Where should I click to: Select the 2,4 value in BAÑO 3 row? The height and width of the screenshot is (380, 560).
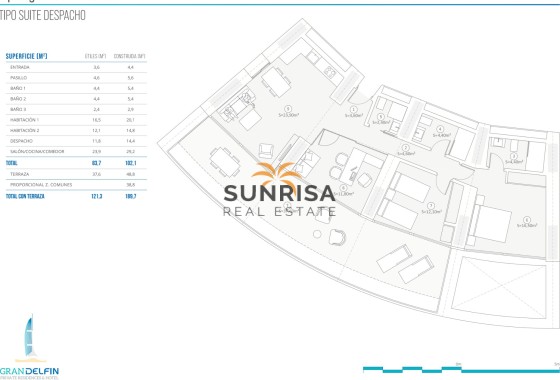pyautogui.click(x=96, y=109)
